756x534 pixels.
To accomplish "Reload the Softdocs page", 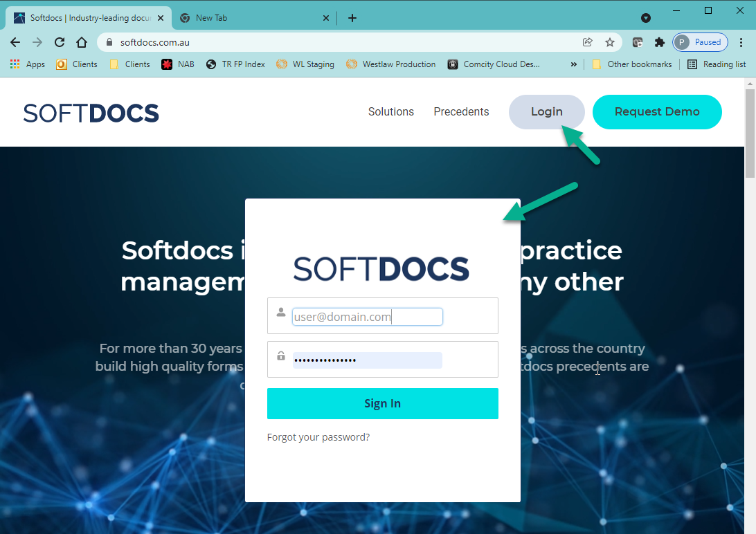I will tap(60, 42).
